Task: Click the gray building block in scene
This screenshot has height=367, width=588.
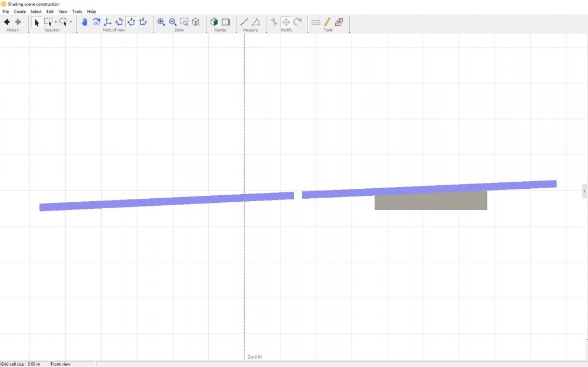Action: coord(430,202)
